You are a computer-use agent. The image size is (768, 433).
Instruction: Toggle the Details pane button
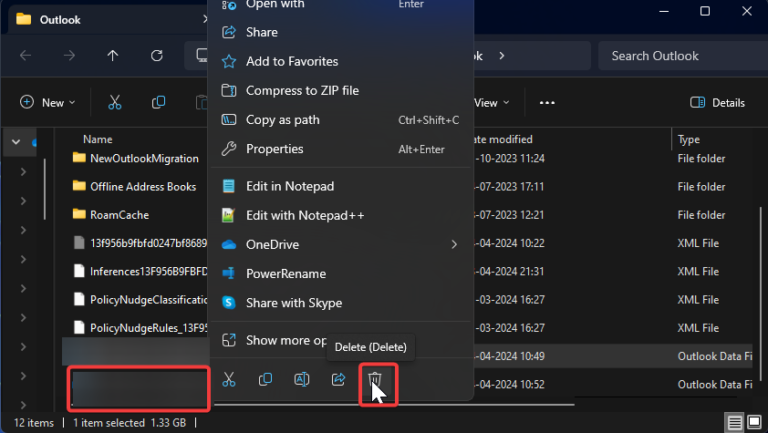tap(718, 102)
